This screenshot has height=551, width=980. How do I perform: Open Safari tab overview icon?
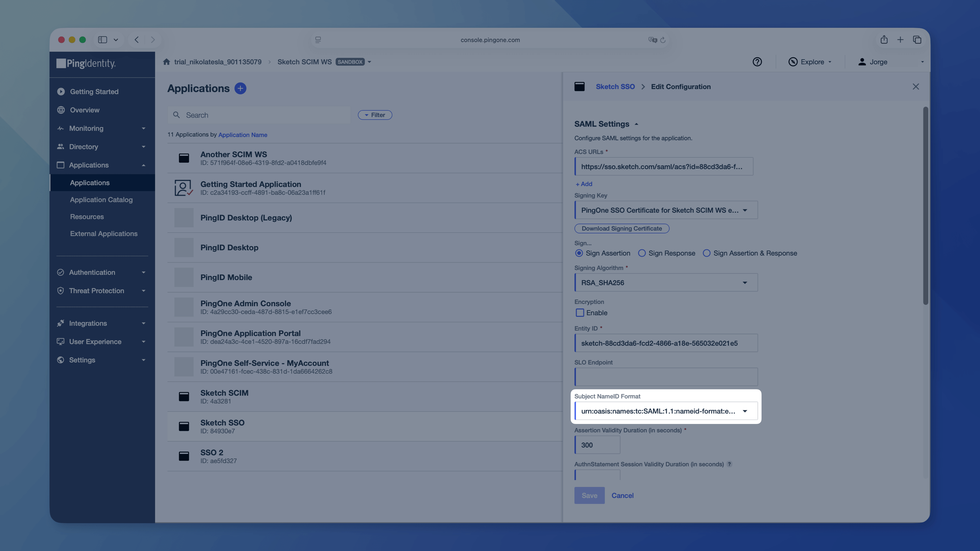tap(917, 40)
